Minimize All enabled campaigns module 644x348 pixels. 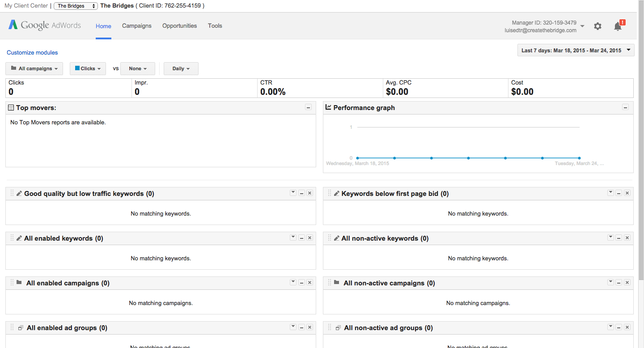pyautogui.click(x=301, y=282)
